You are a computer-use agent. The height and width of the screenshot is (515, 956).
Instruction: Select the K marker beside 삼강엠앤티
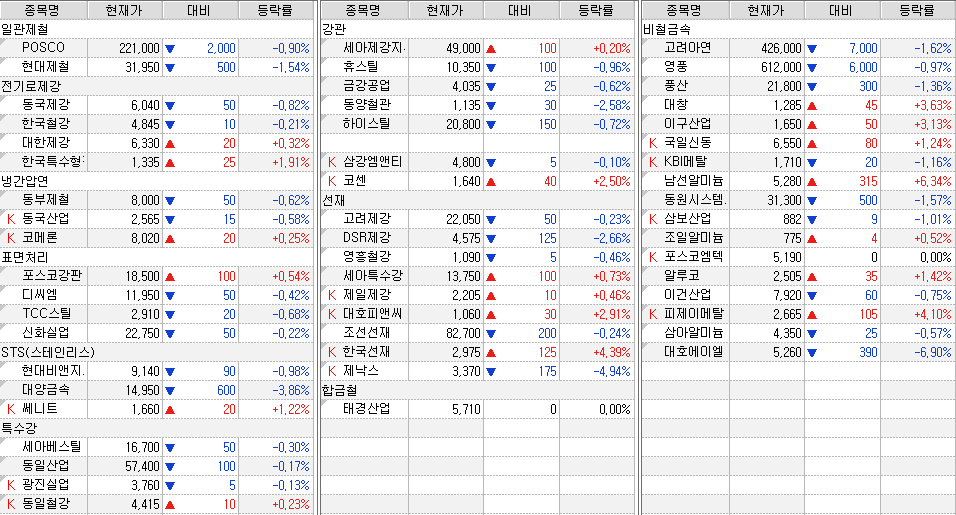333,161
